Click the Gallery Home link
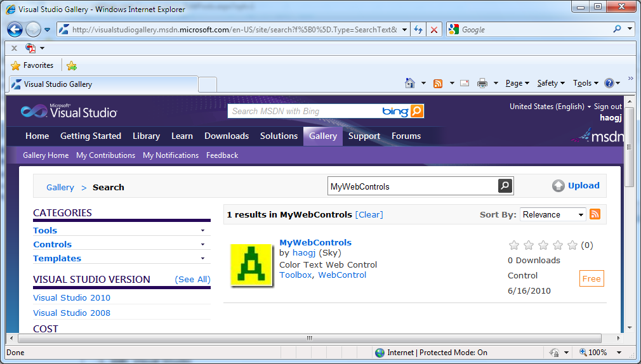Viewport: 641px width, 364px height. coord(46,155)
